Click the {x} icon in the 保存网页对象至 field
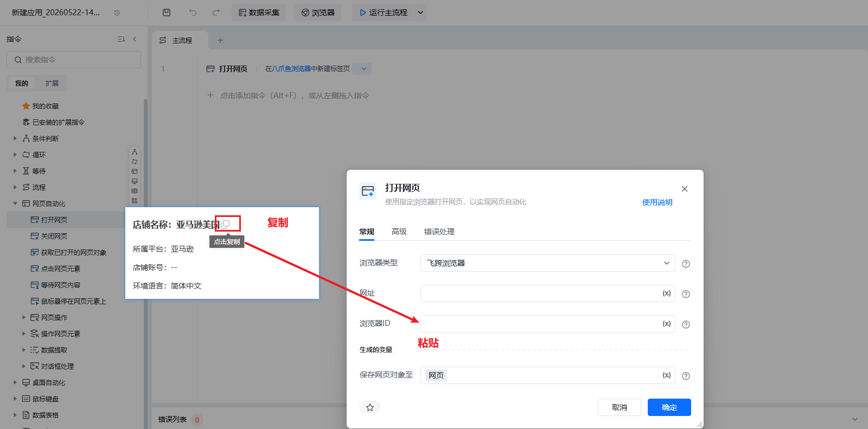The width and height of the screenshot is (868, 429). 667,375
